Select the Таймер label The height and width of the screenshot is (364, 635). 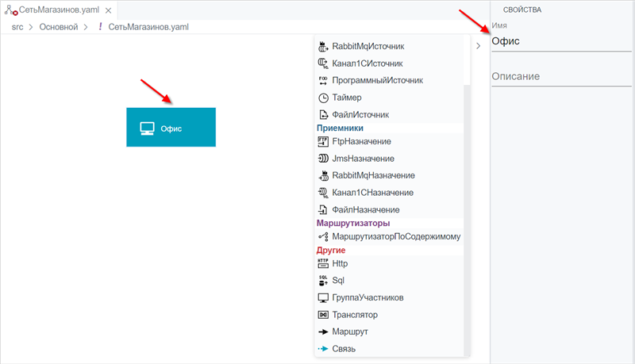click(347, 98)
